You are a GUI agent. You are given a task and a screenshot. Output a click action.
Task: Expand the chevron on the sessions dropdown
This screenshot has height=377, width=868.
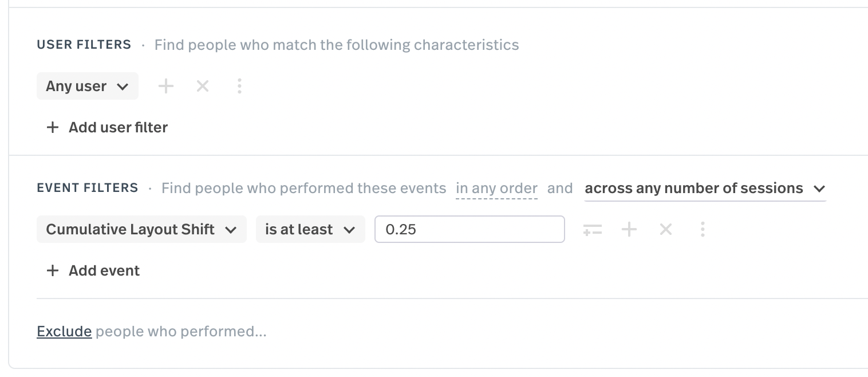click(x=820, y=188)
